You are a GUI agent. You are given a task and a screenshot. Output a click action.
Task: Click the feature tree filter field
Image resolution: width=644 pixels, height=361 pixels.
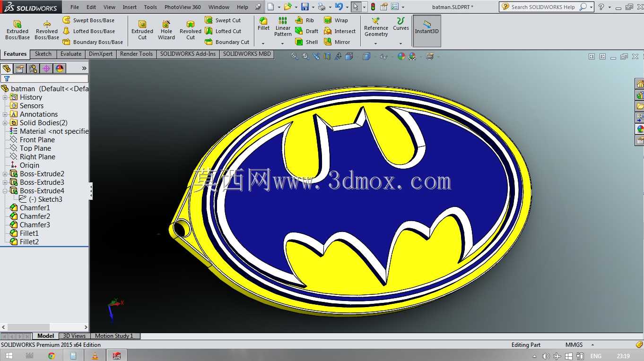click(x=44, y=78)
